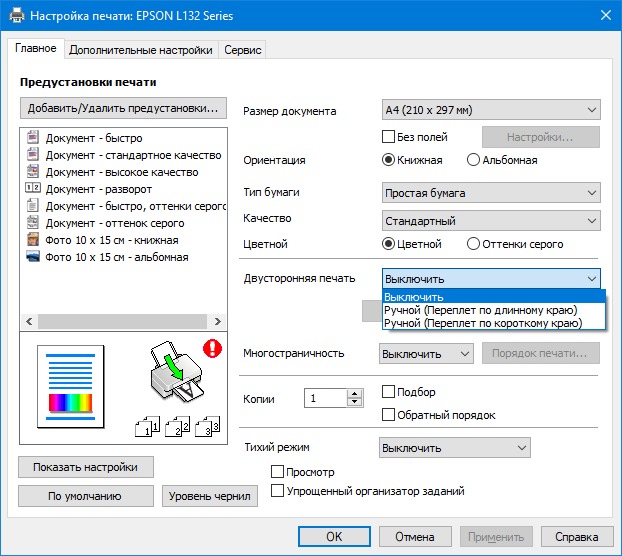Click the 'Копии' number input field
Image resolution: width=622 pixels, height=556 pixels.
pos(326,398)
